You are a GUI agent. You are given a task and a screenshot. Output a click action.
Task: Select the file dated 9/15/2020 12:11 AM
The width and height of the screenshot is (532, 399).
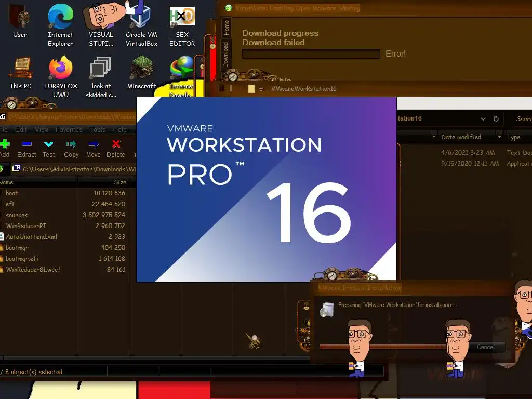[470, 163]
